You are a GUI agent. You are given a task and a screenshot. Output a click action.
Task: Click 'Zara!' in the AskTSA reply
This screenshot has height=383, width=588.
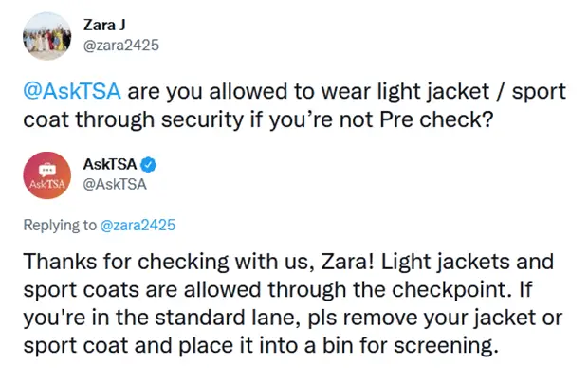(348, 262)
